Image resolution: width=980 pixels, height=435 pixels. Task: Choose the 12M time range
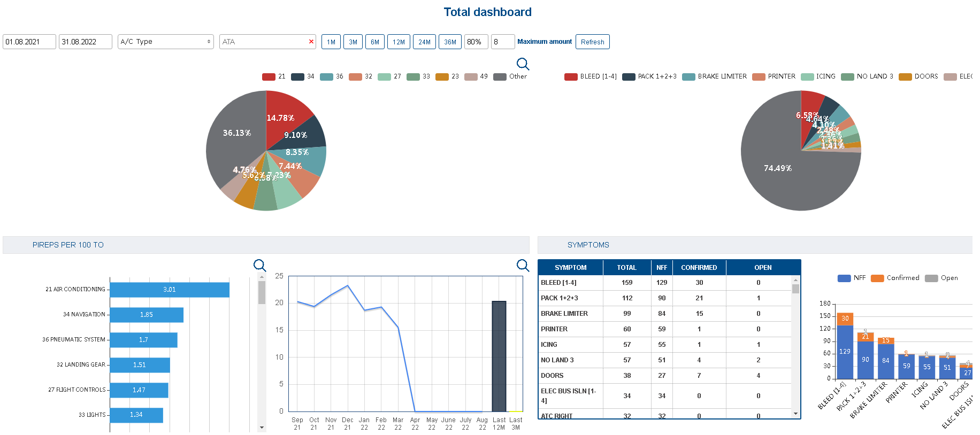[399, 42]
